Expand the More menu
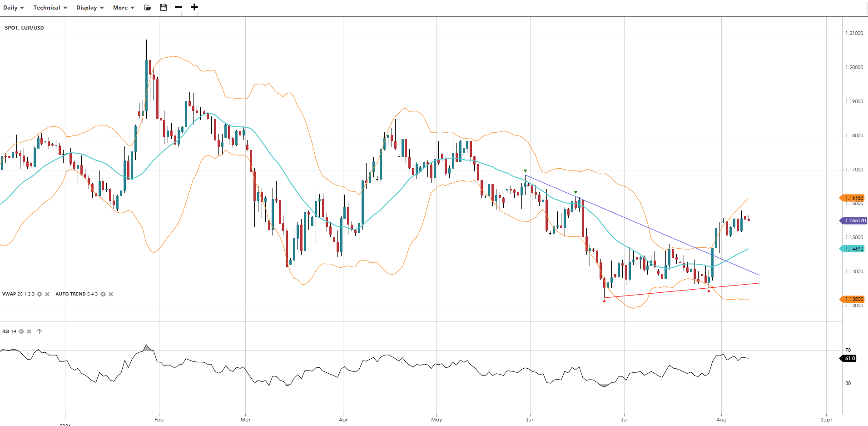 coord(124,8)
